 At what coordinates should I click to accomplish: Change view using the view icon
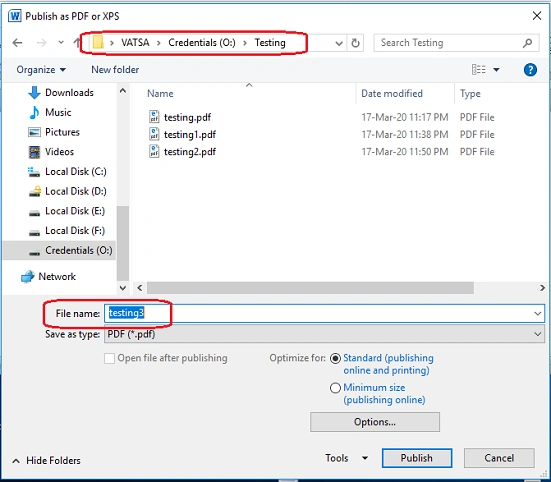[x=478, y=70]
